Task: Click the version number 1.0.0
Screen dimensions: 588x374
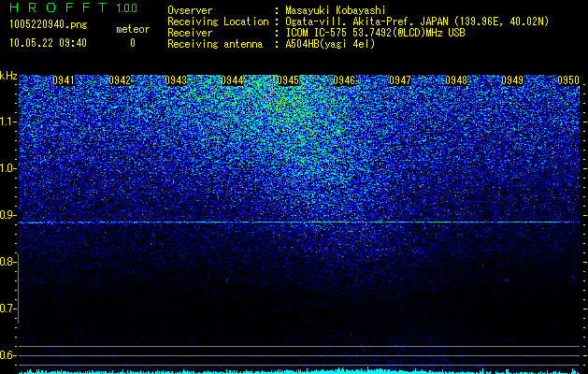Action: pos(127,8)
